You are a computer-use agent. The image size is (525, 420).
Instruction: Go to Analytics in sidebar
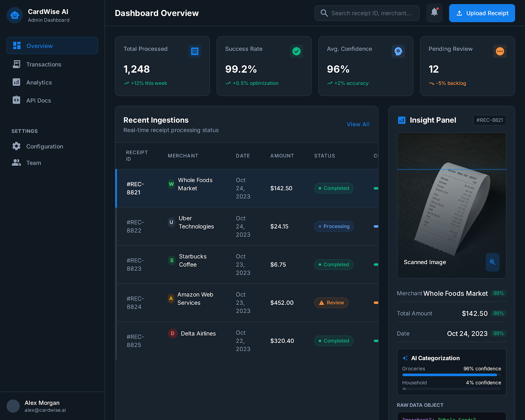click(x=39, y=82)
